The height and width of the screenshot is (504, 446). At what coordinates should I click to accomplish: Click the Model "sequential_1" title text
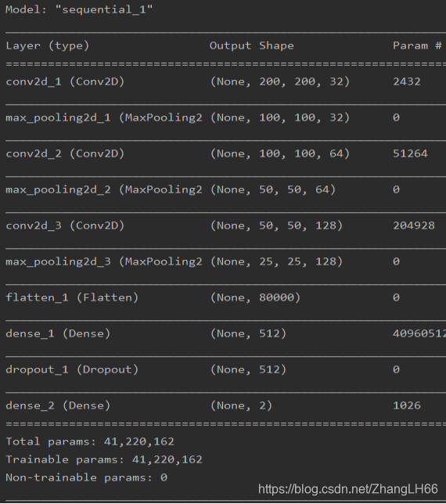tap(79, 9)
